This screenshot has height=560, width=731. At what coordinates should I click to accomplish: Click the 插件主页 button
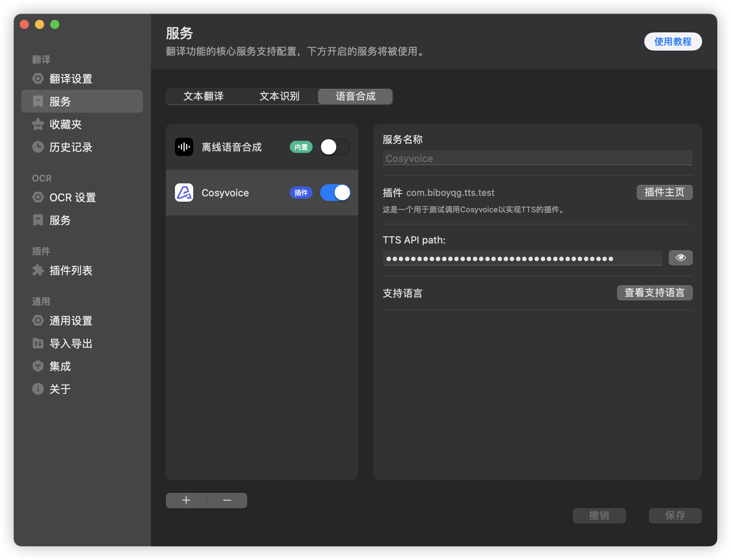pyautogui.click(x=664, y=192)
